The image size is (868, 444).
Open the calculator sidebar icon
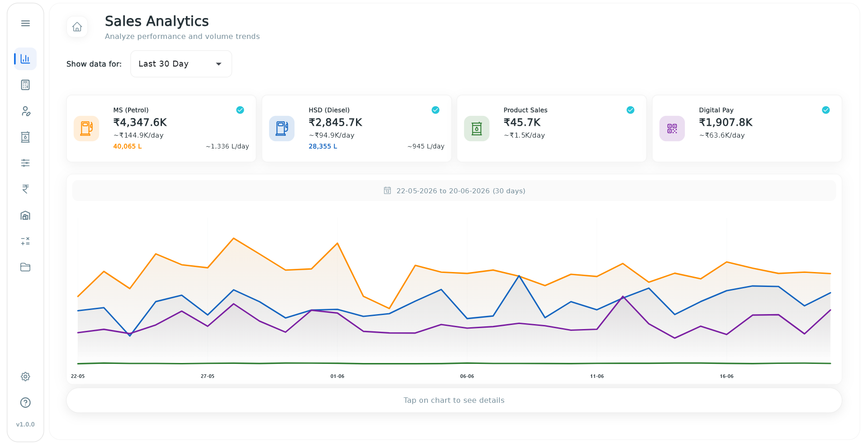pyautogui.click(x=25, y=85)
